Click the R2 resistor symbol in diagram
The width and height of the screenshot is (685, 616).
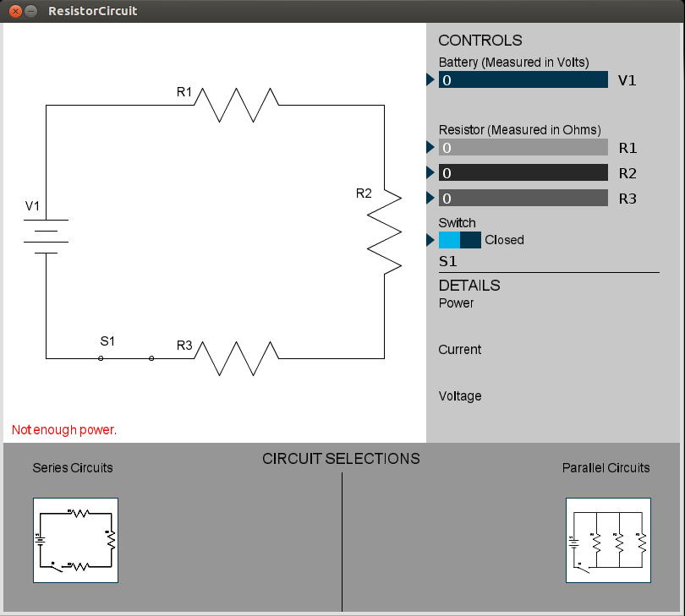coord(385,232)
